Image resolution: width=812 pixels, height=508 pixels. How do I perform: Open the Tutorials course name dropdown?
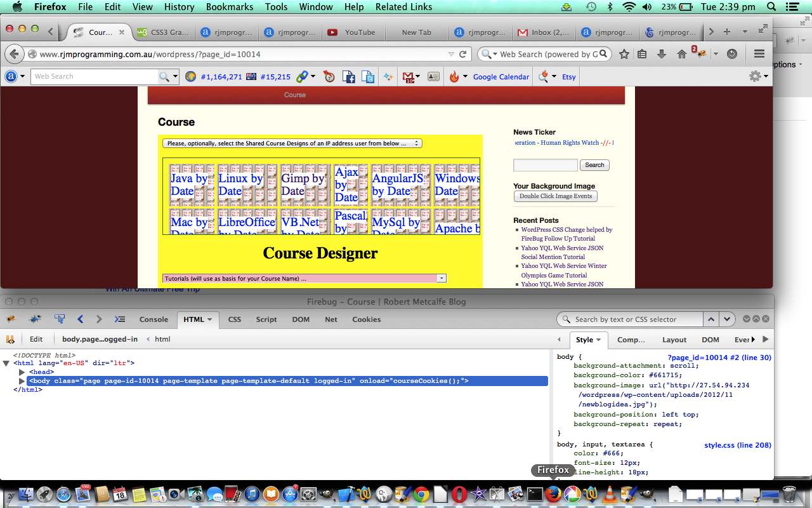[x=304, y=278]
